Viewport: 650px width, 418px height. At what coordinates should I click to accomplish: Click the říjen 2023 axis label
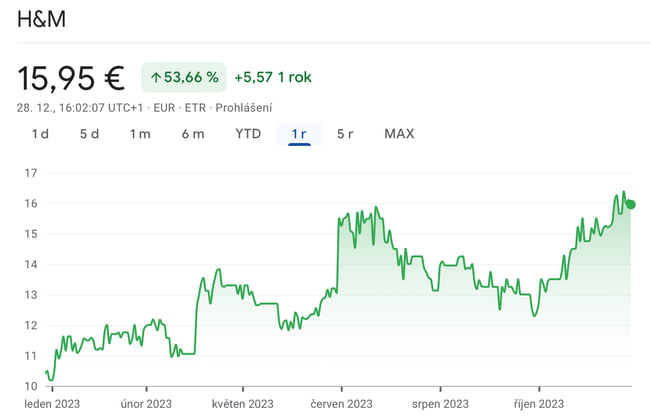click(538, 404)
